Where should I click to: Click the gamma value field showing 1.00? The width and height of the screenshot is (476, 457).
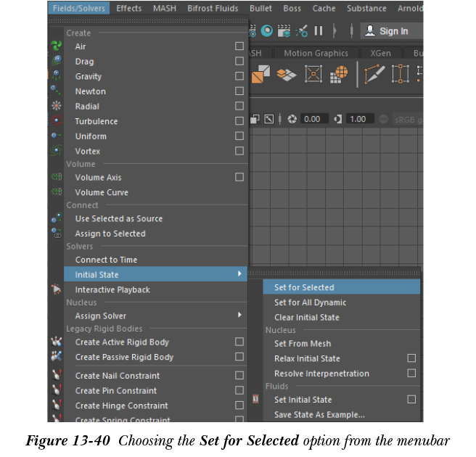(358, 119)
